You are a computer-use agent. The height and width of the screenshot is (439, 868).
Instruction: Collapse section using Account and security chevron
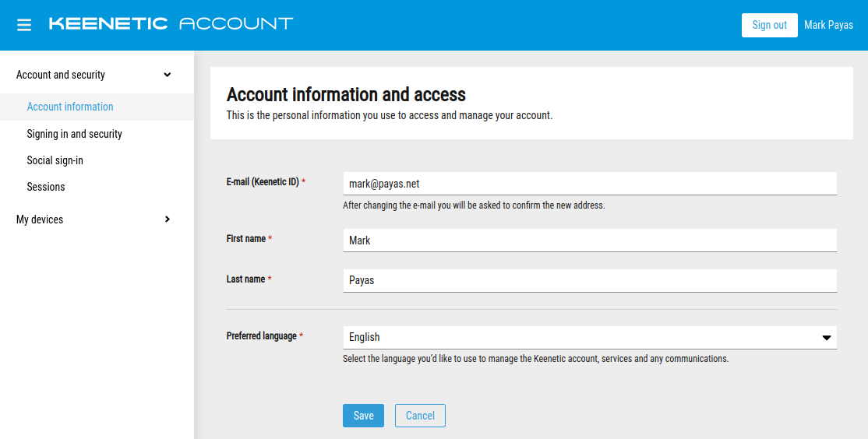point(167,75)
